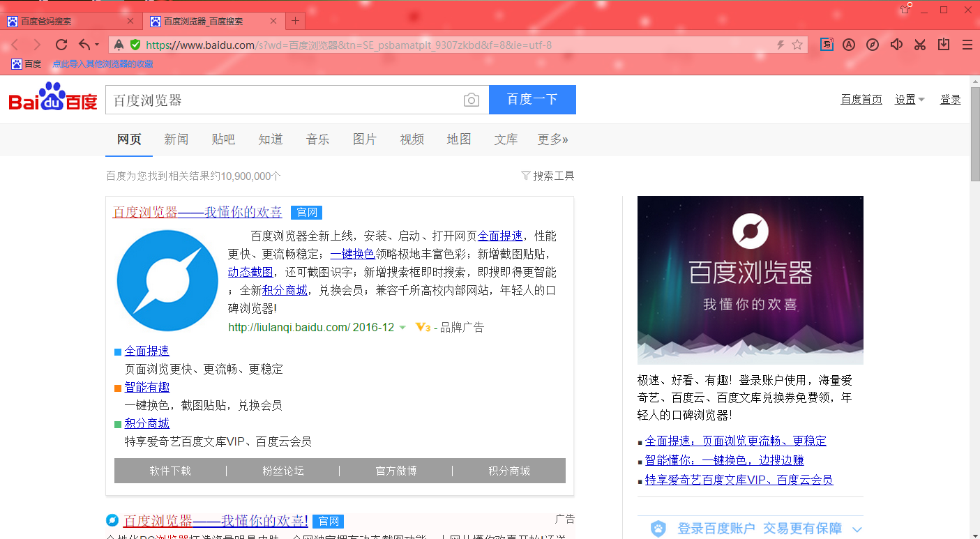Open the undo-close history dropdown arrow

pyautogui.click(x=97, y=45)
